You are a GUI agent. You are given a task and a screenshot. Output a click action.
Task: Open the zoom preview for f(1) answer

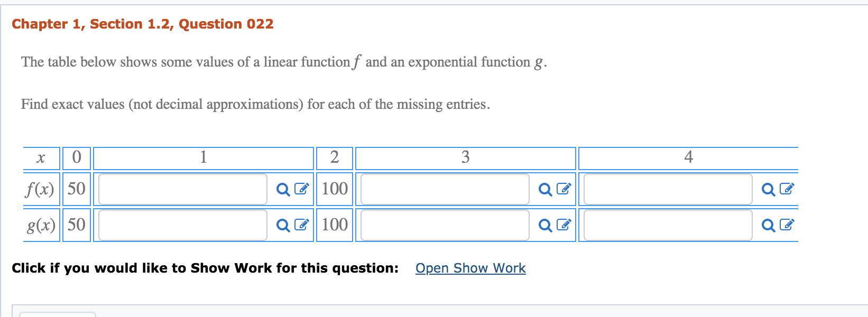pos(282,189)
